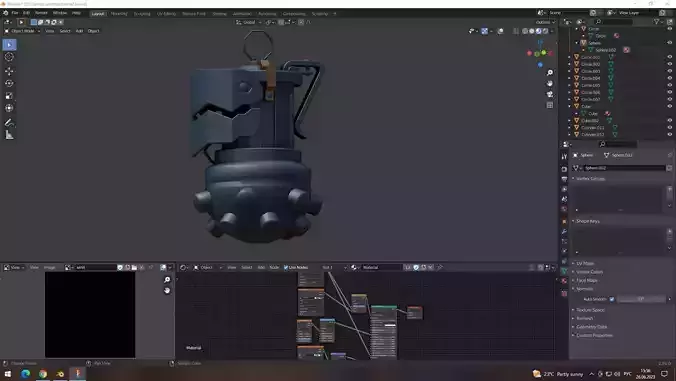Open Google Chrome from the taskbar

coord(43,374)
